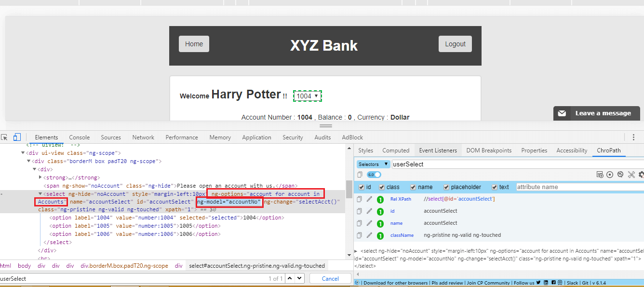Click the ChroPath round icon beside the tools icon
Screen dimensions: 644x287
tap(620, 175)
